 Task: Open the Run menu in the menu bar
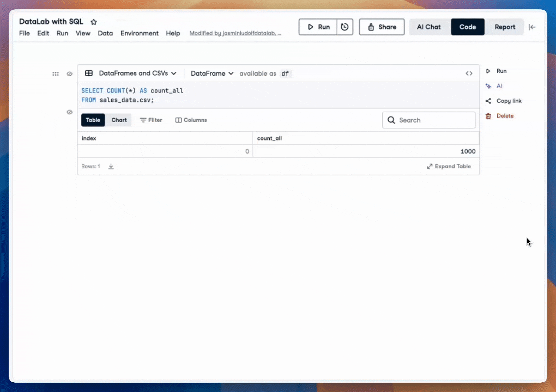62,33
